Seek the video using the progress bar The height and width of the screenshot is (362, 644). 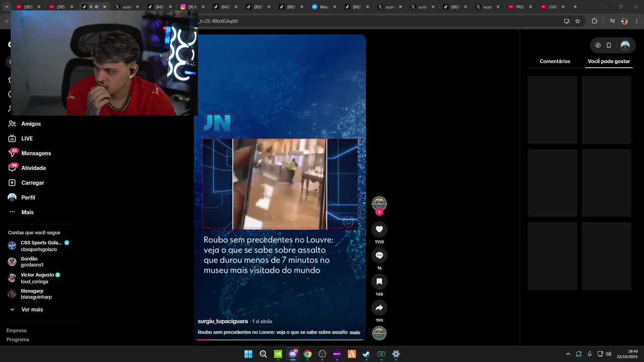280,339
